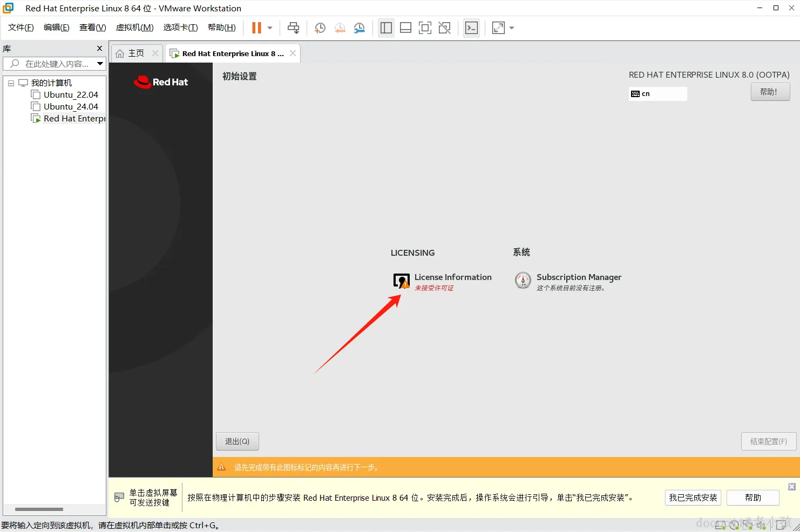800x532 pixels.
Task: Expand the library search options dropdown
Action: click(100, 64)
